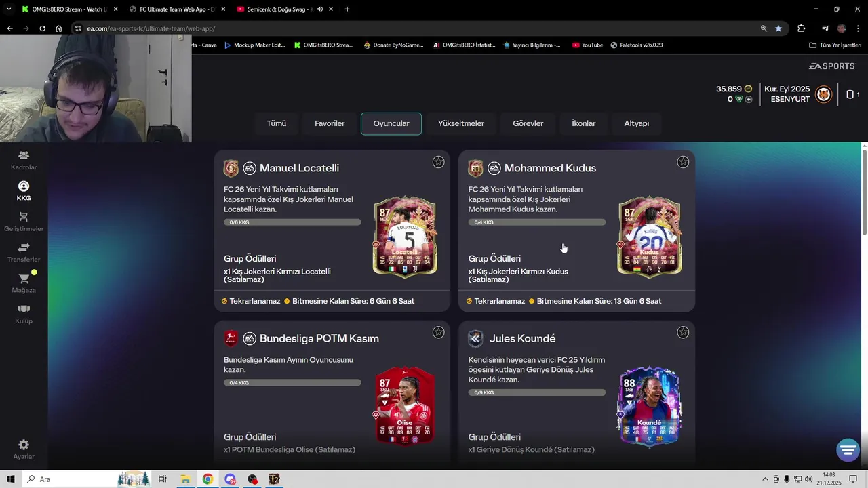Screen dimensions: 868x488
Task: Click the Kudus 0/4 KKG progress bar
Action: (537, 222)
